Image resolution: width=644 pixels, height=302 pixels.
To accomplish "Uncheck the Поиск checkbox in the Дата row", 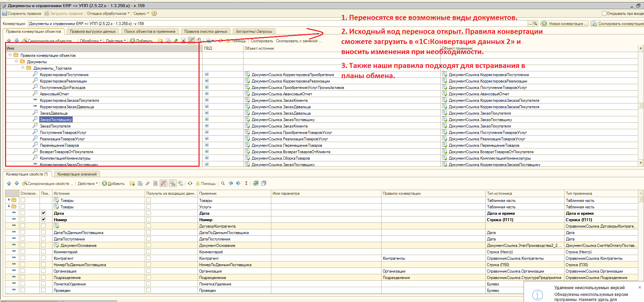I will [x=43, y=213].
